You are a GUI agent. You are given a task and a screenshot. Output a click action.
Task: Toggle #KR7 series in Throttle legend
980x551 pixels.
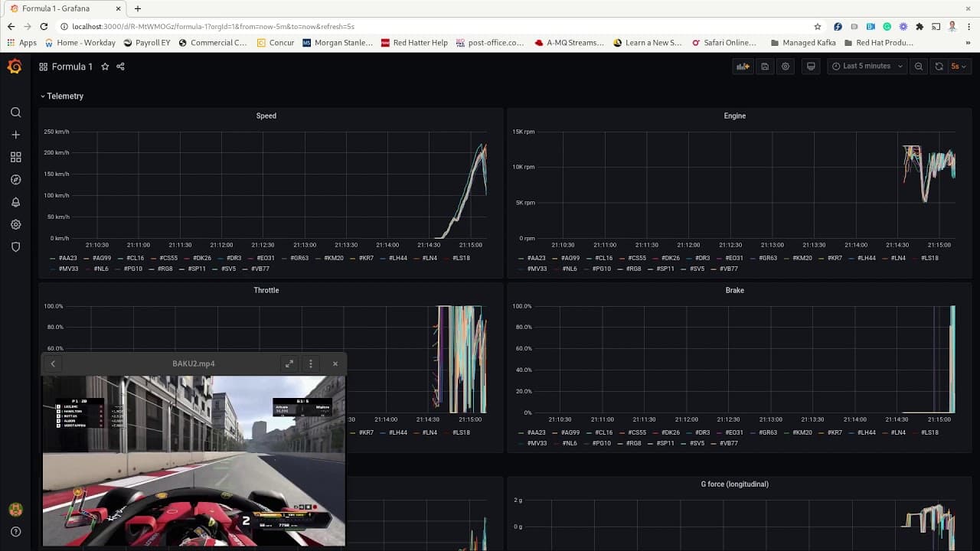[x=364, y=432]
